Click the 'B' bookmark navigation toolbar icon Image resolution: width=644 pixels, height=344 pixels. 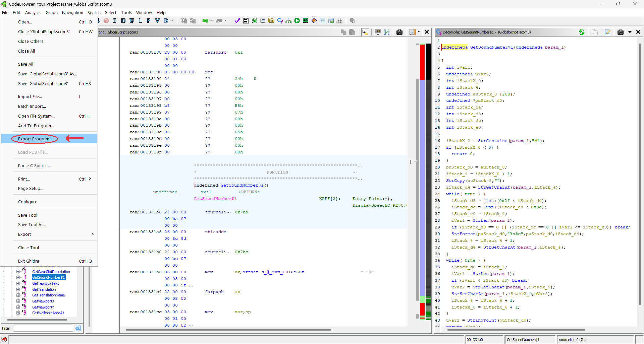point(166,21)
